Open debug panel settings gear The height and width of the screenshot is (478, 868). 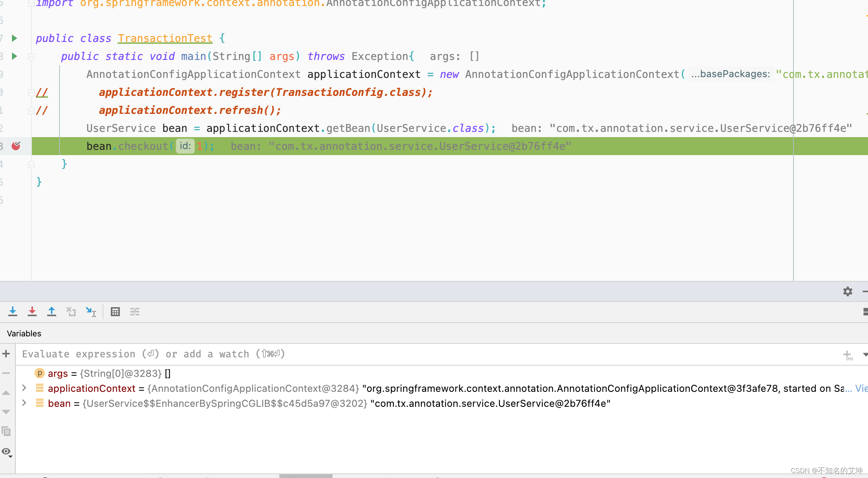tap(848, 291)
